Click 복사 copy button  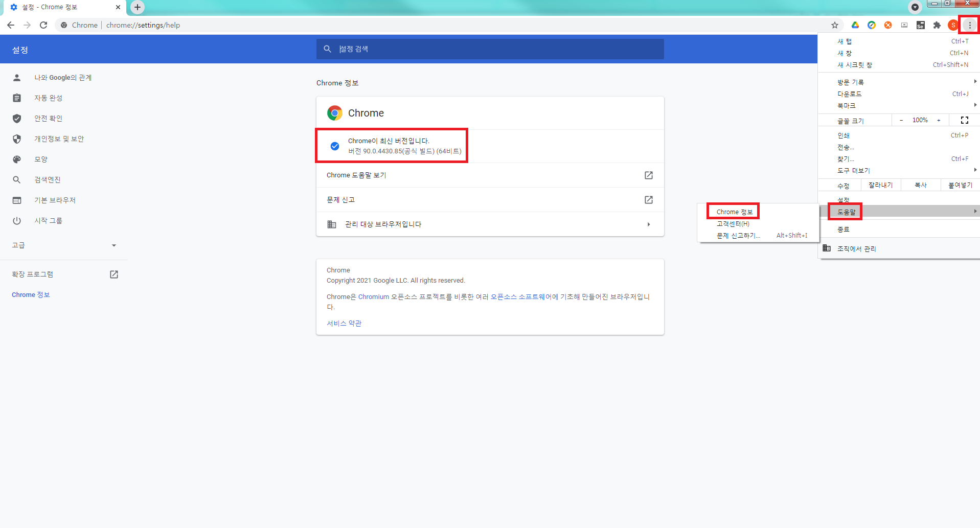920,185
